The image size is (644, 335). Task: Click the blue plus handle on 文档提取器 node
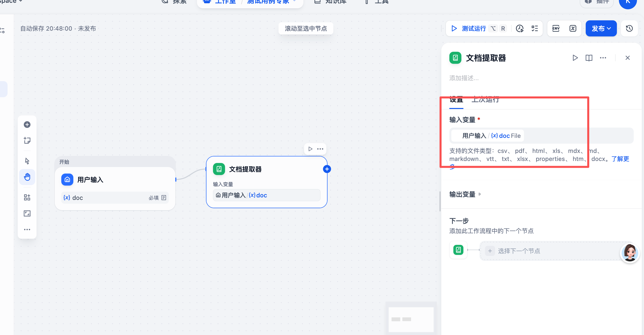tap(327, 169)
